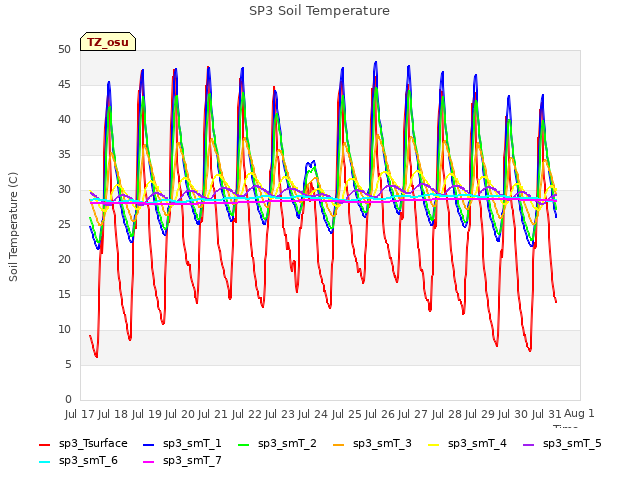
Task: Click the 20 tick on y-axis
Action: click(64, 260)
